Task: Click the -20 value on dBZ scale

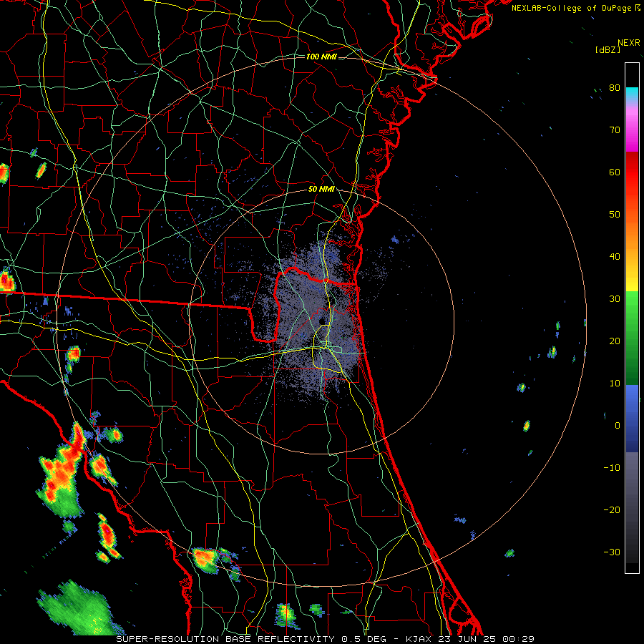Action: (x=612, y=510)
